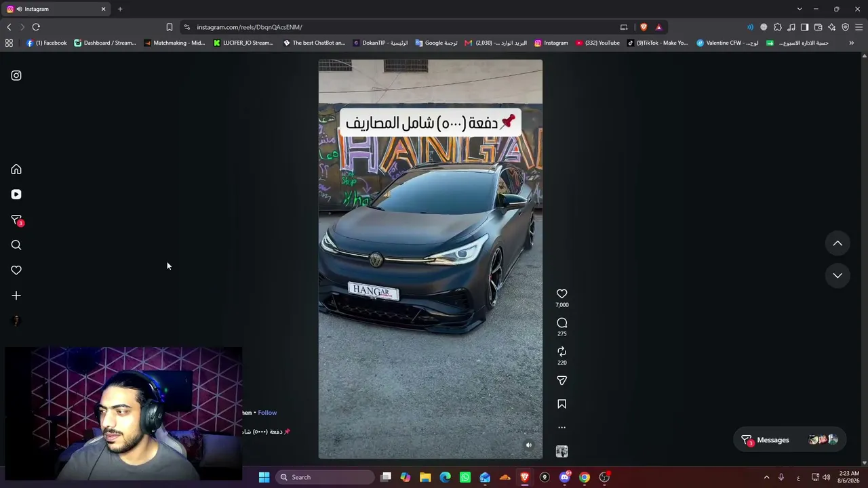Open the reel's 275 comments
The height and width of the screenshot is (488, 868).
point(561,323)
